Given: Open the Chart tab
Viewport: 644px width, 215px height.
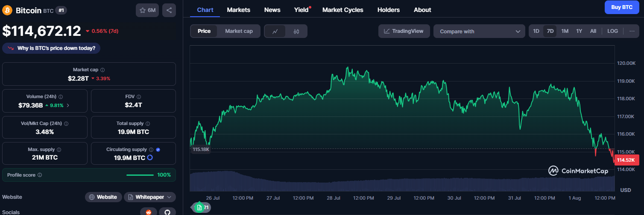Looking at the screenshot, I should coord(205,10).
